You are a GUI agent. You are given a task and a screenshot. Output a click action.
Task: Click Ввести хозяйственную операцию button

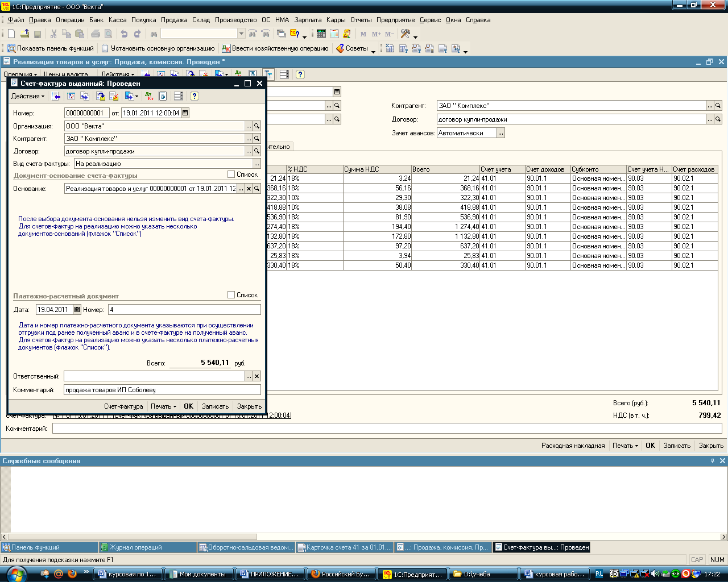[275, 48]
